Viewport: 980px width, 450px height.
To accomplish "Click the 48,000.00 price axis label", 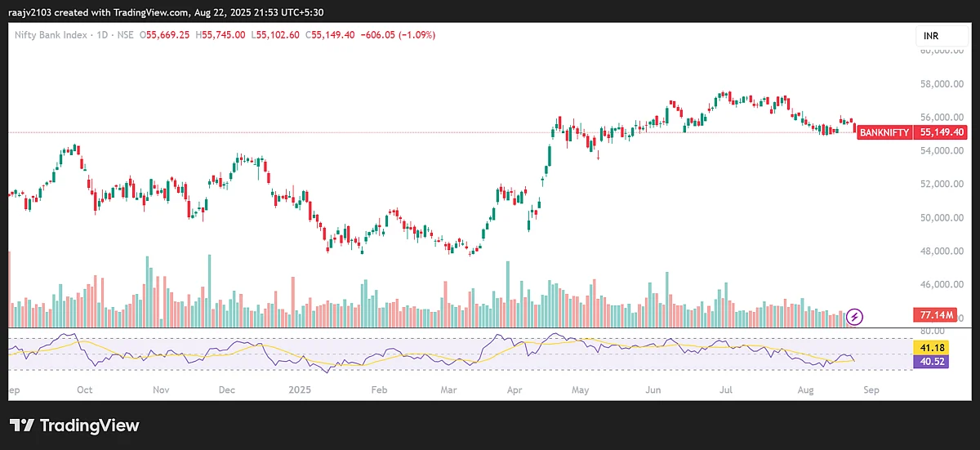I will click(942, 252).
